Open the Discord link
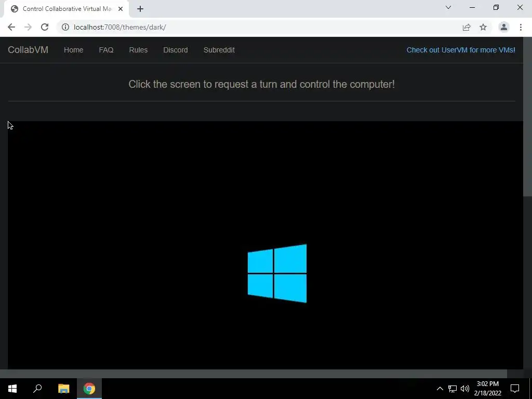532x399 pixels. (176, 50)
